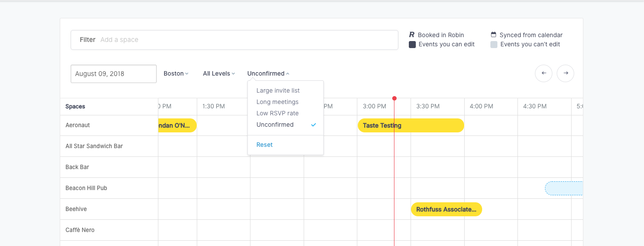Select Large invite list option
Viewport: 644px width, 246px height.
tap(278, 90)
